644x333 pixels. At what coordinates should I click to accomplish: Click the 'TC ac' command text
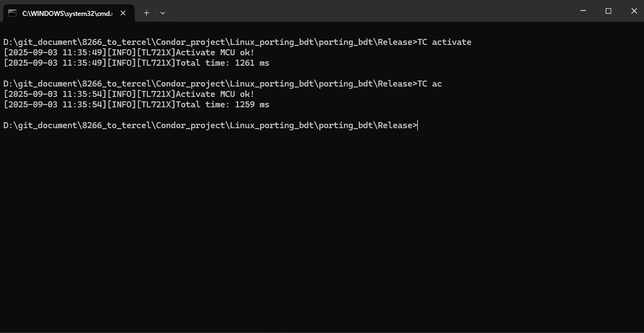point(429,84)
